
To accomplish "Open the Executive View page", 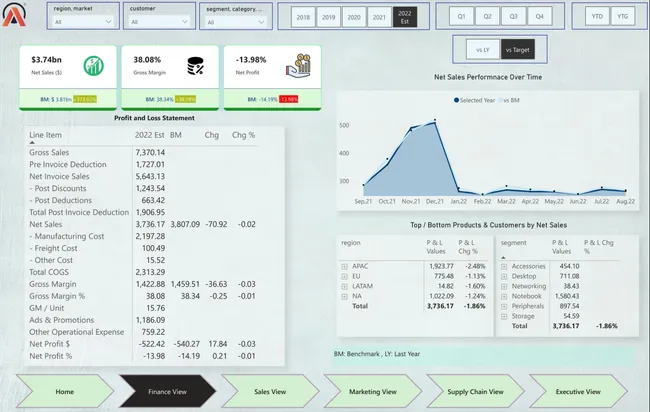I will 578,391.
